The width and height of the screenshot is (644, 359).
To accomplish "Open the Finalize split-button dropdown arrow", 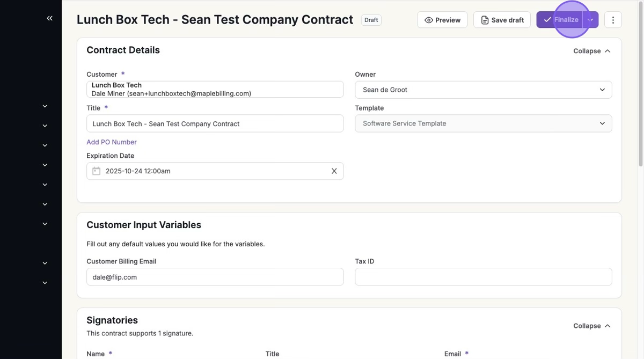I will click(591, 20).
